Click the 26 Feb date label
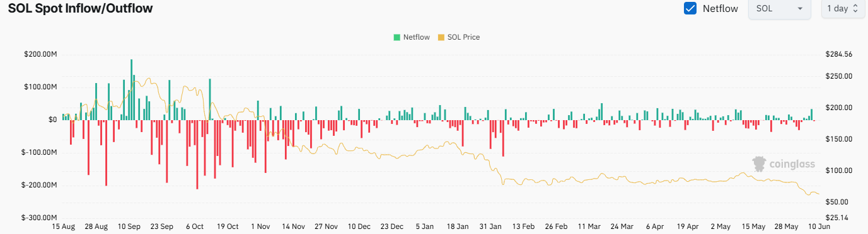Image resolution: width=868 pixels, height=234 pixels. click(556, 226)
